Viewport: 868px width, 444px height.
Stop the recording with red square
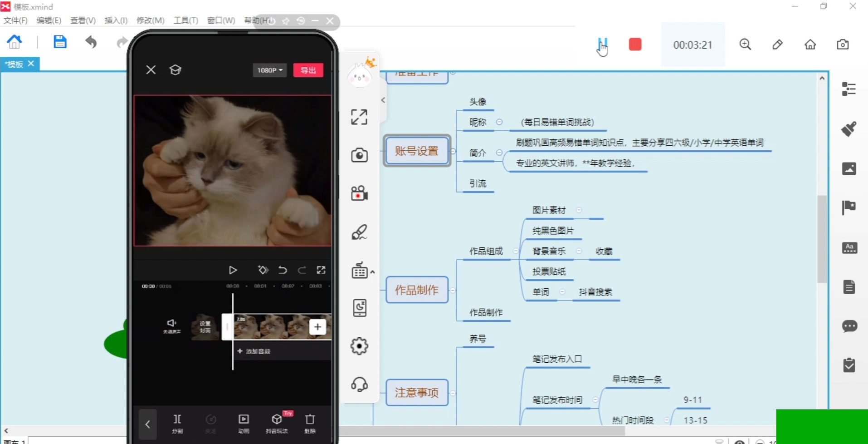click(x=635, y=44)
